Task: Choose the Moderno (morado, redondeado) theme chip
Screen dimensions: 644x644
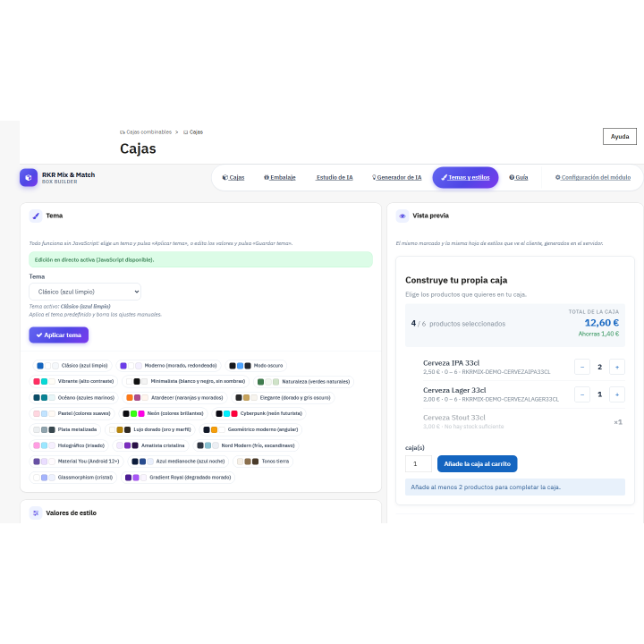Action: pos(168,366)
